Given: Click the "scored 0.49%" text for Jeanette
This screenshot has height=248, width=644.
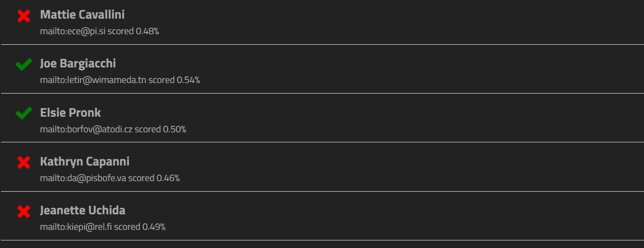Looking at the screenshot, I should 140,227.
